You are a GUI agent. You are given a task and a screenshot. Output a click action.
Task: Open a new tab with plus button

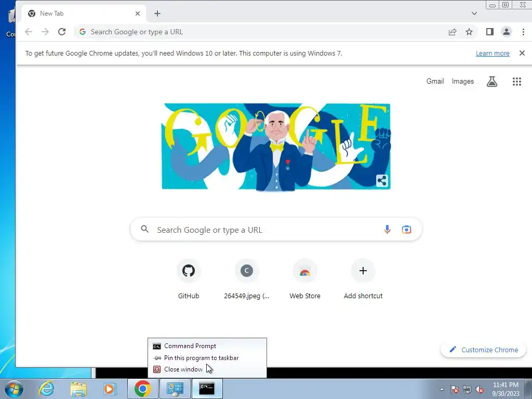coord(157,14)
